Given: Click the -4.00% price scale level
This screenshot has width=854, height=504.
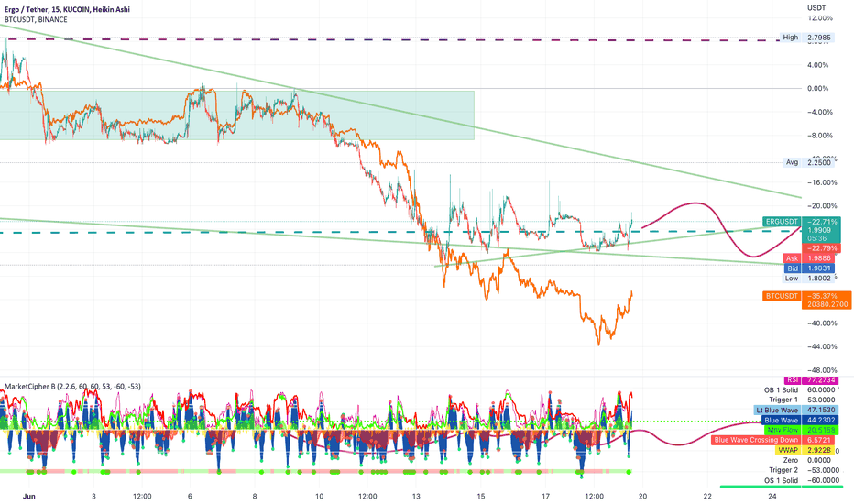Looking at the screenshot, I should pos(818,112).
